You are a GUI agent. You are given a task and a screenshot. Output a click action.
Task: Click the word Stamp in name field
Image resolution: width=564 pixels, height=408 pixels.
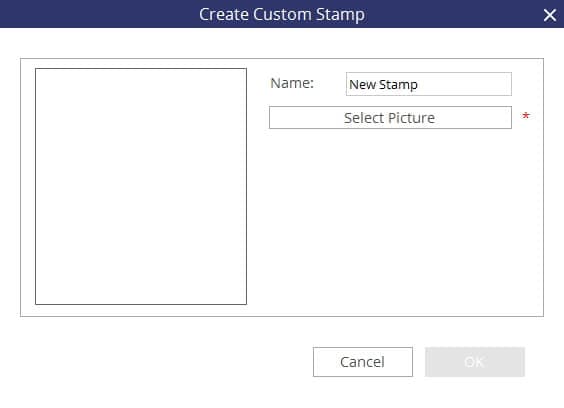(398, 85)
